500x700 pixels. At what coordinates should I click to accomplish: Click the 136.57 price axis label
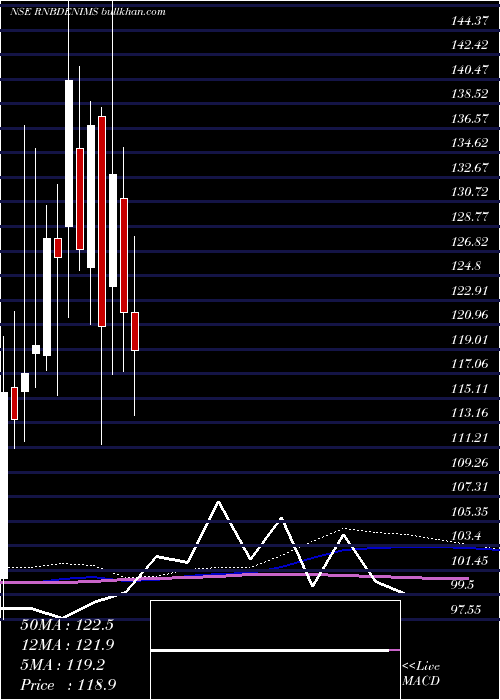tap(471, 119)
